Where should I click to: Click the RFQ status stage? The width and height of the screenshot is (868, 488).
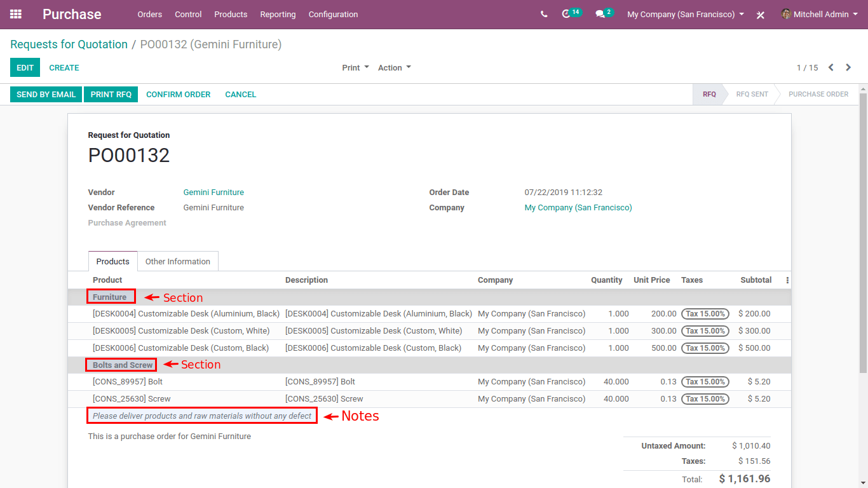tap(709, 94)
